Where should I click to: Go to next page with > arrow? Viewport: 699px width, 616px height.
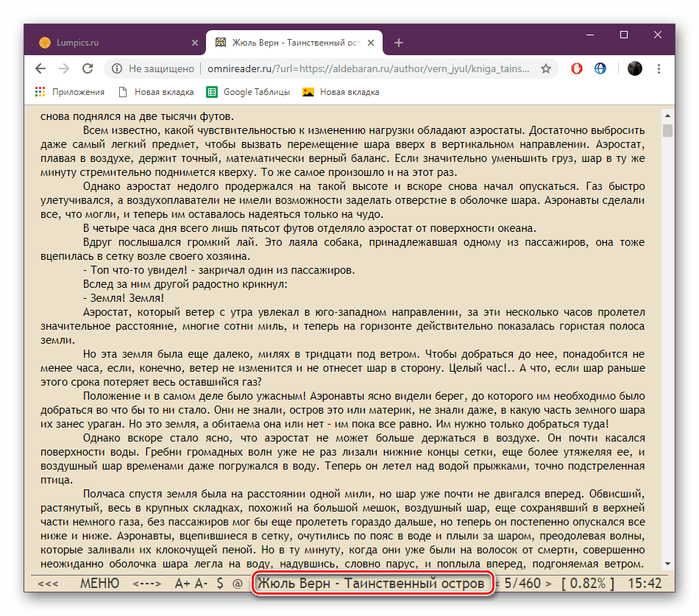pyautogui.click(x=548, y=584)
